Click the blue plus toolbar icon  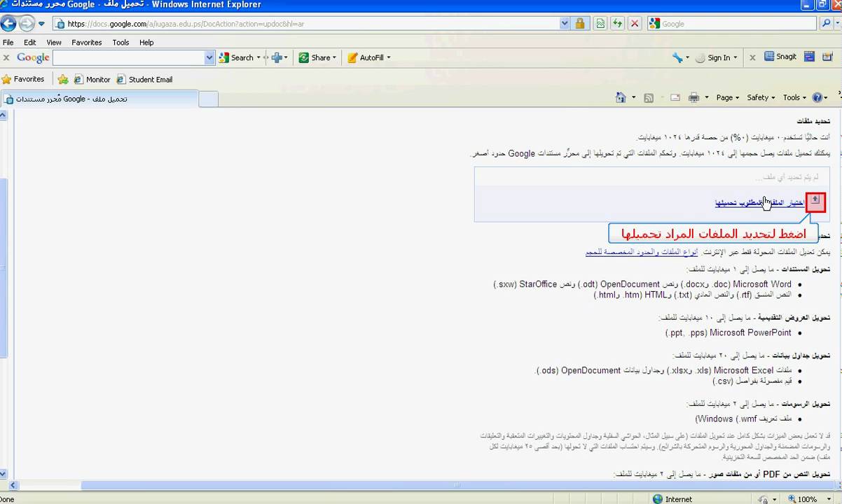(x=277, y=58)
